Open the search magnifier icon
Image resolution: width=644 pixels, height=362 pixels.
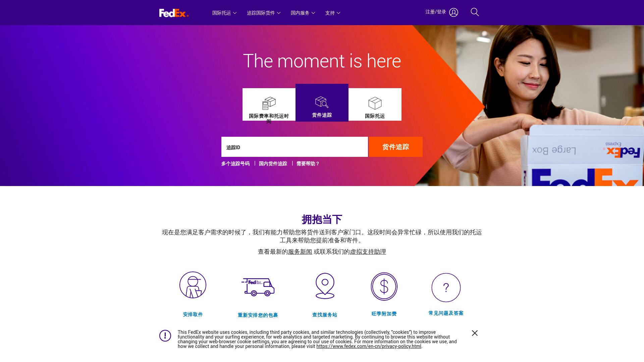coord(475,12)
